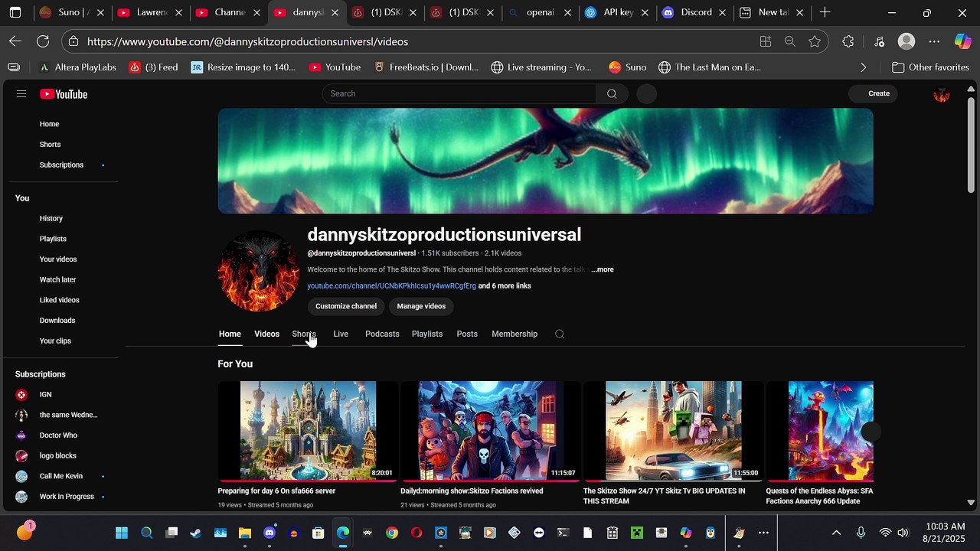Open Copilot sidebar icon
Screen dimensions: 980x551
point(963,41)
